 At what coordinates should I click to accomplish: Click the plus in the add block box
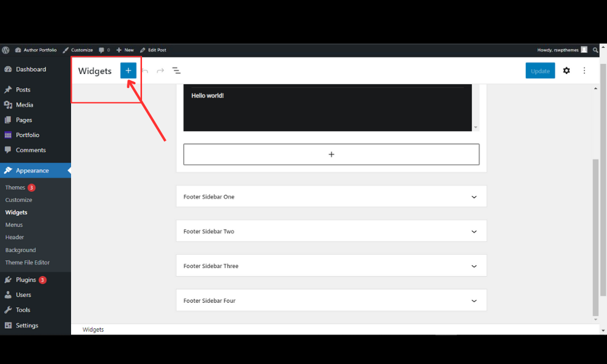click(x=331, y=154)
